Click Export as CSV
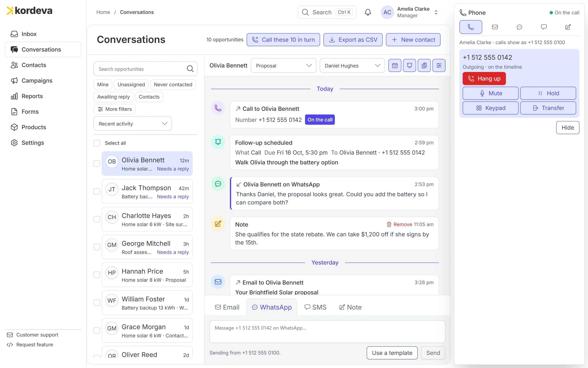588x368 pixels. coord(353,40)
